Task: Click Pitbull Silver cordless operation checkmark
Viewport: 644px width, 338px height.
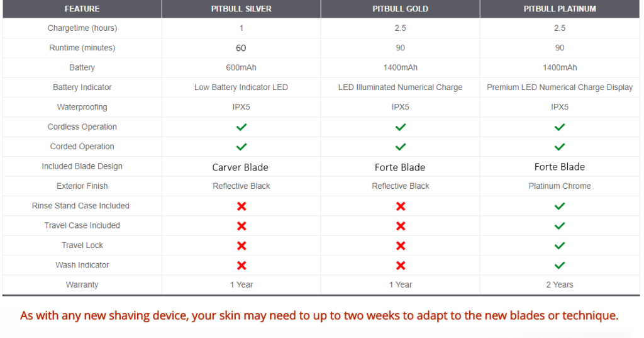Action: point(241,127)
